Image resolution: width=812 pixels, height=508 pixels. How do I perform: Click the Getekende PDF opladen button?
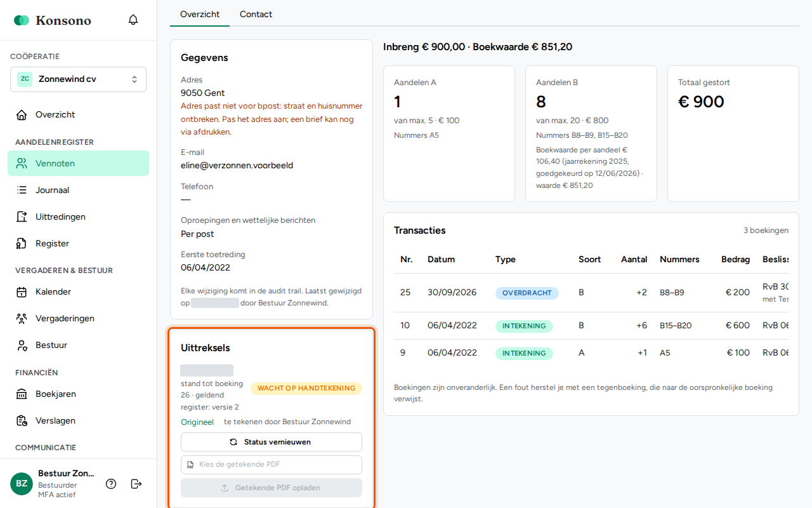272,488
